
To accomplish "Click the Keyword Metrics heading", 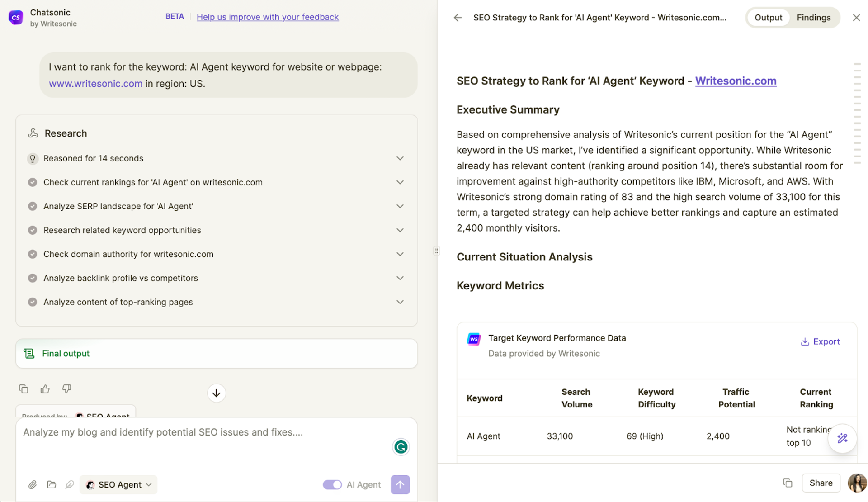I will point(500,286).
